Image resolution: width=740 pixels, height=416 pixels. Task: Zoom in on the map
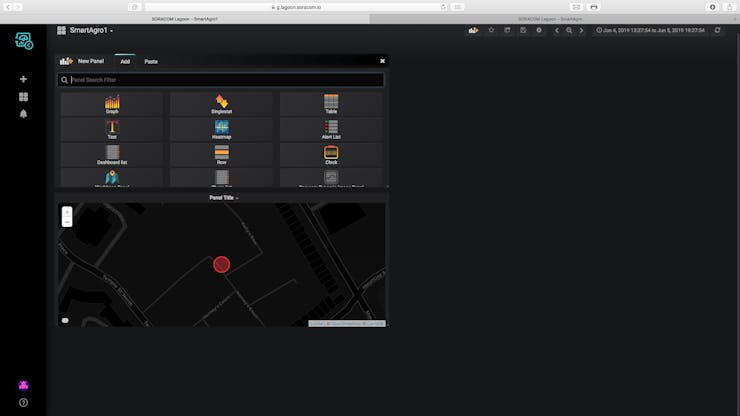[x=67, y=212]
